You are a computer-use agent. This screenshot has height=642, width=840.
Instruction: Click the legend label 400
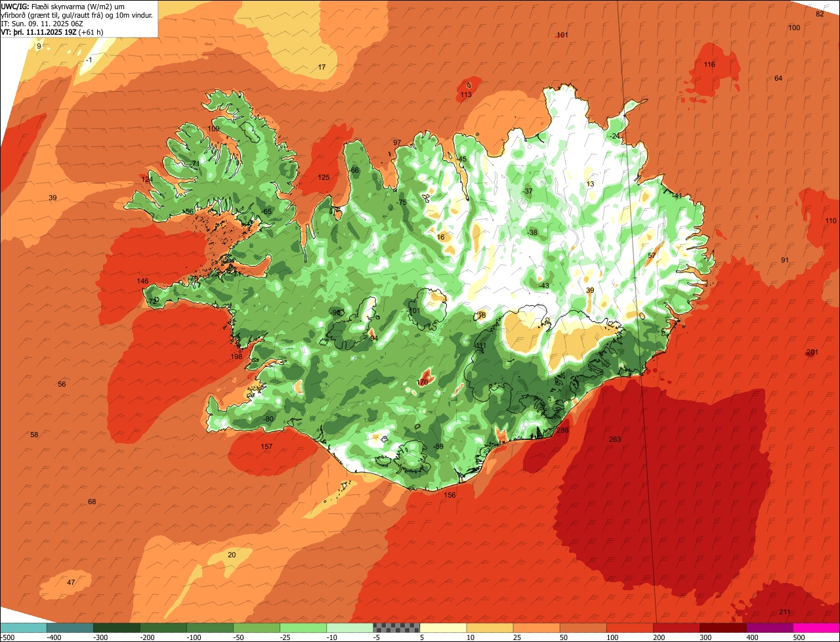pyautogui.click(x=752, y=637)
